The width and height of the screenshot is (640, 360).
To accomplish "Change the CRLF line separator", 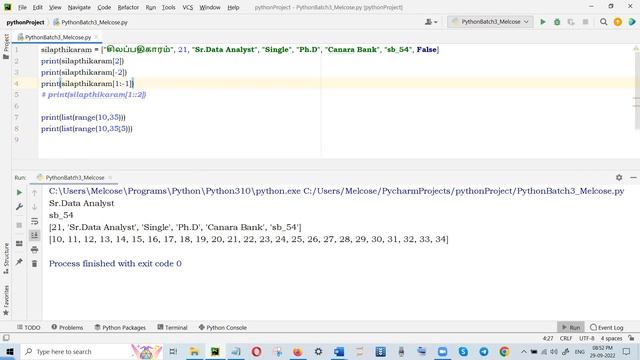I will 566,338.
